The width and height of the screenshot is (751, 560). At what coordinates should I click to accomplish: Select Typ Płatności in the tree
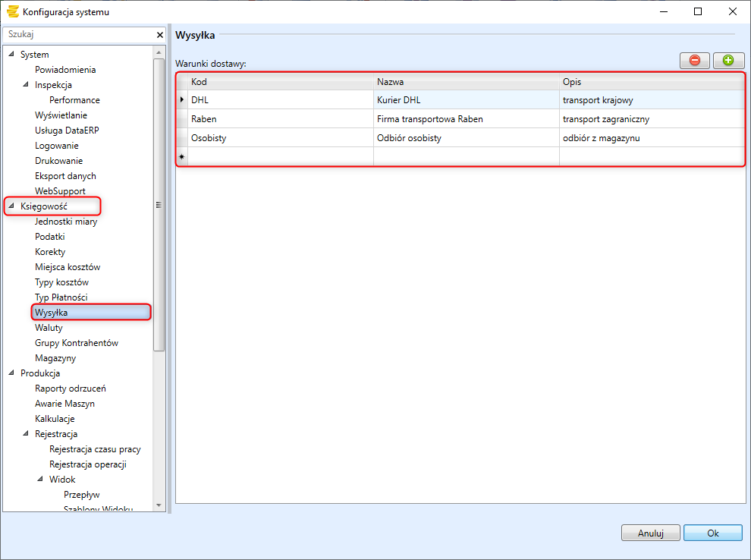pos(61,297)
